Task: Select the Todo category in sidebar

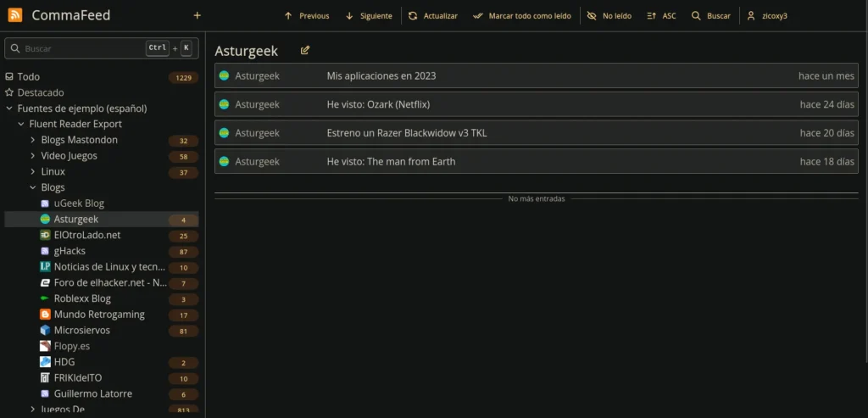Action: click(28, 77)
